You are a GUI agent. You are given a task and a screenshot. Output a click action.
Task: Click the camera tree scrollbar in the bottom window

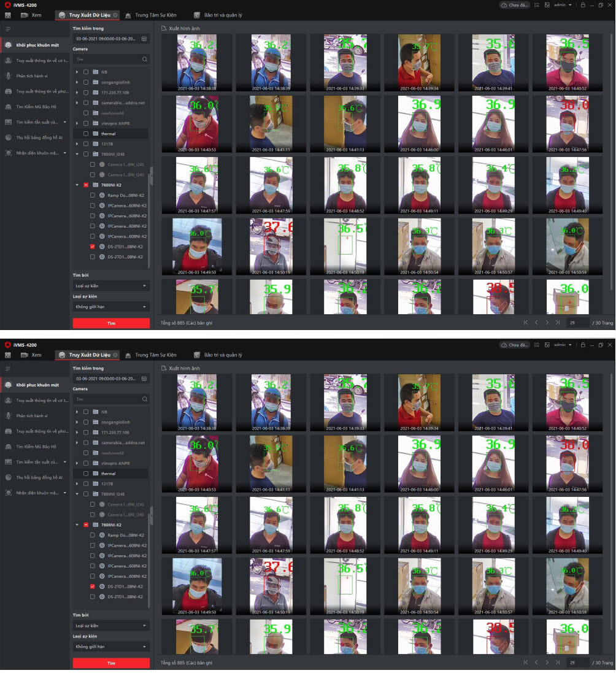[x=150, y=515]
